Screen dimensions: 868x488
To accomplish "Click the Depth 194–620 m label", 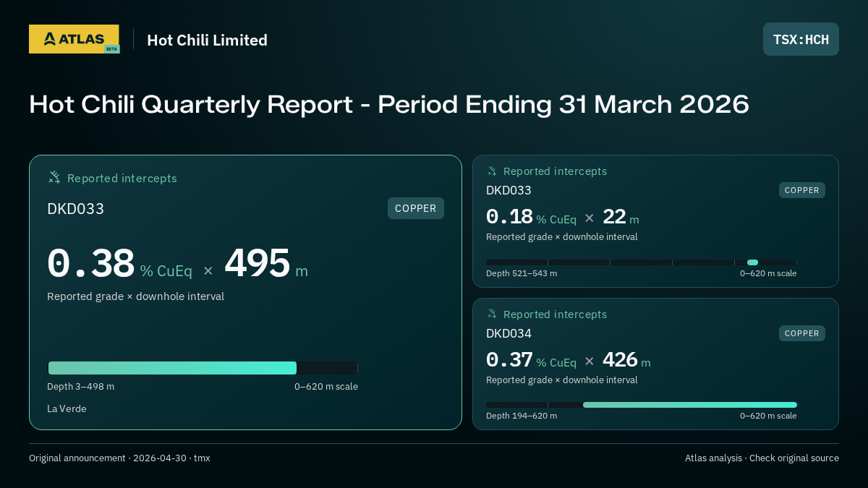I will pos(522,416).
